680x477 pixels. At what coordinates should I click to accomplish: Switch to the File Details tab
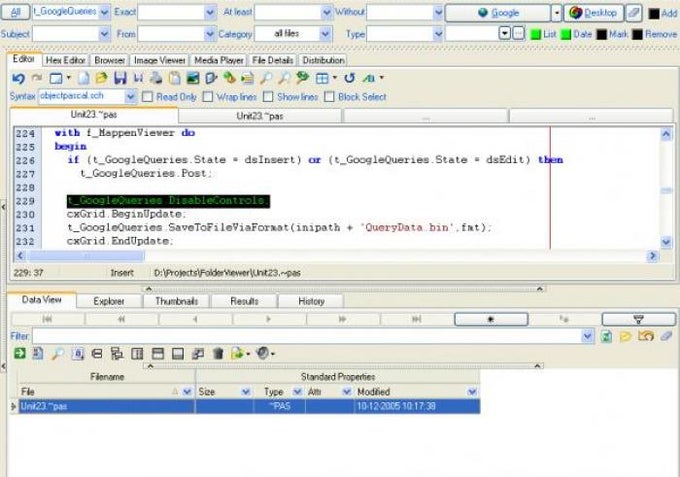pos(272,60)
